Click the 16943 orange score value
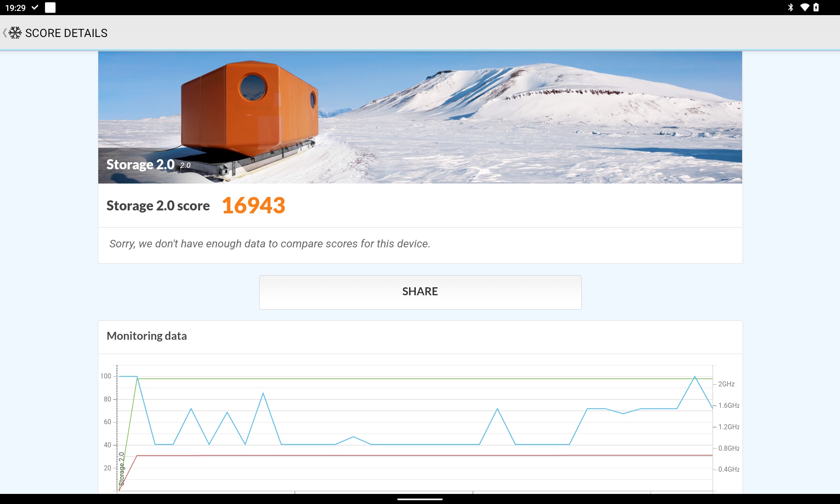The width and height of the screenshot is (840, 504). [253, 206]
